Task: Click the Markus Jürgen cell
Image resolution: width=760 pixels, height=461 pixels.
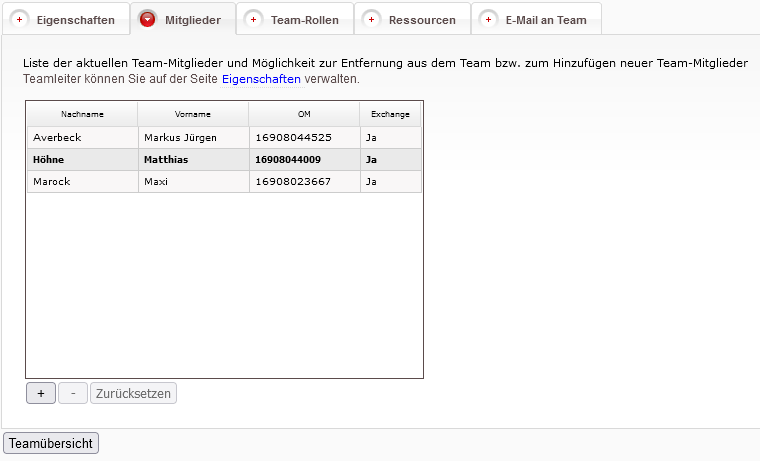Action: point(194,138)
